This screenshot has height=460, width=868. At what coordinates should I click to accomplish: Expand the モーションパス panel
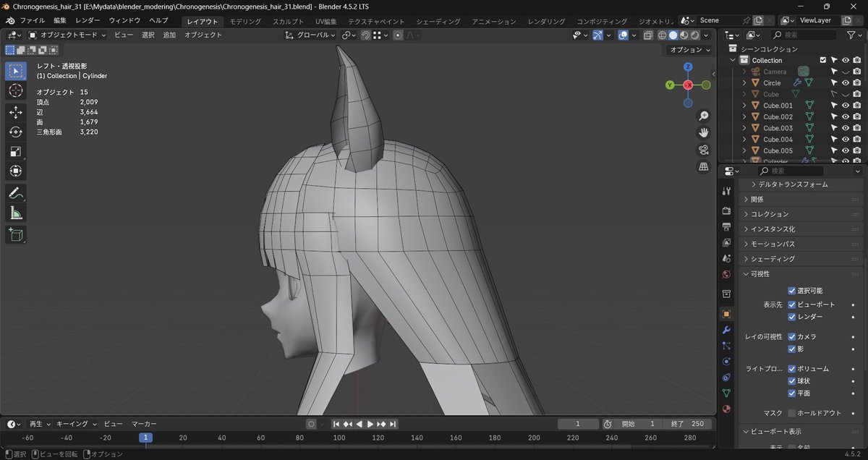801,244
